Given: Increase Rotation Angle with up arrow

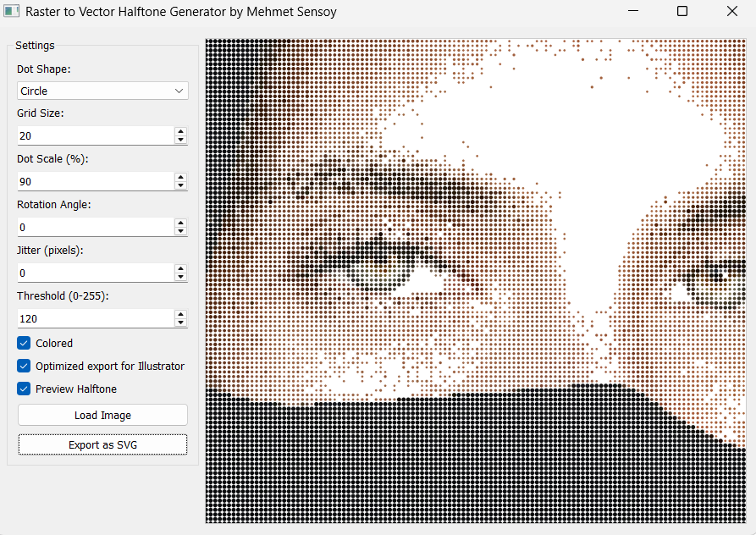Looking at the screenshot, I should coord(181,223).
